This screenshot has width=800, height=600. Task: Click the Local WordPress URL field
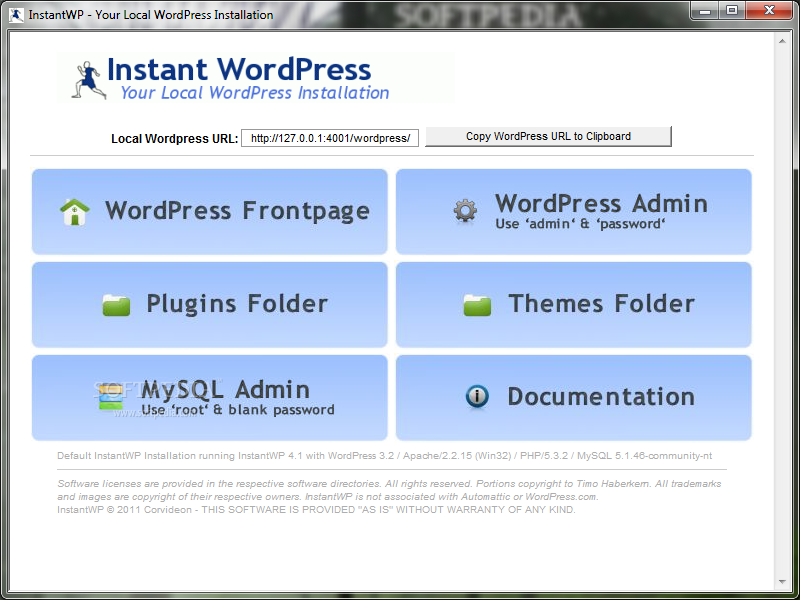click(330, 138)
